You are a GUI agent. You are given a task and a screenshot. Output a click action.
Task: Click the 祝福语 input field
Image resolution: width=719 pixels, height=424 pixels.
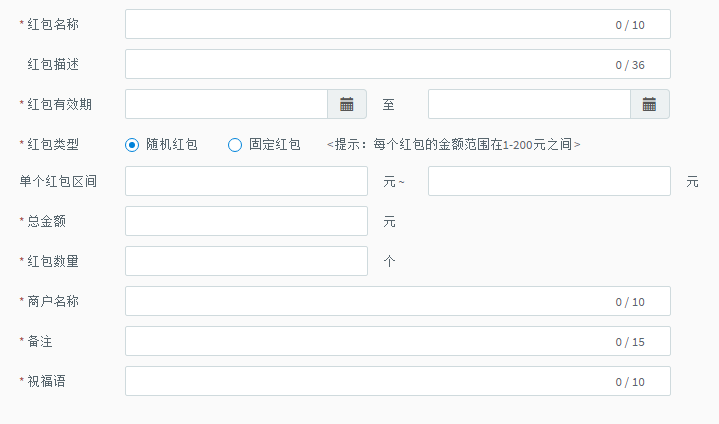pos(398,381)
